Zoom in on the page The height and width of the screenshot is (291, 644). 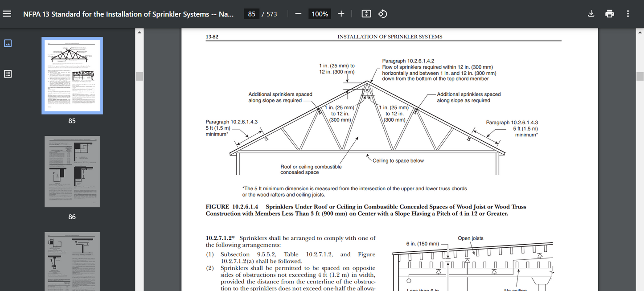[x=341, y=13]
